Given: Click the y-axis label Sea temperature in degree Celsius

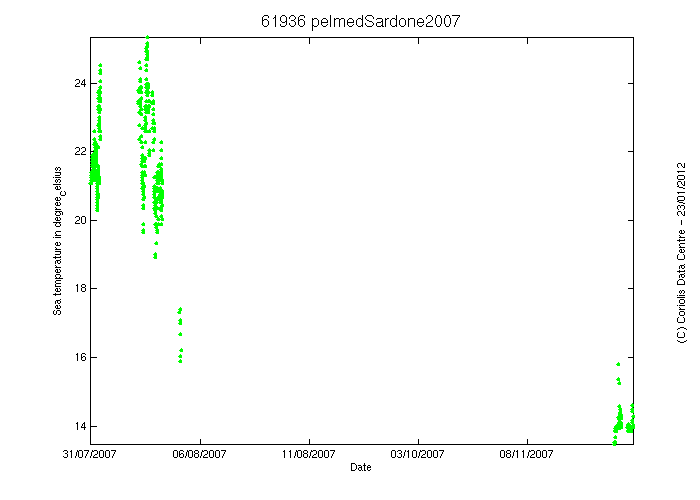Looking at the screenshot, I should (x=58, y=241).
